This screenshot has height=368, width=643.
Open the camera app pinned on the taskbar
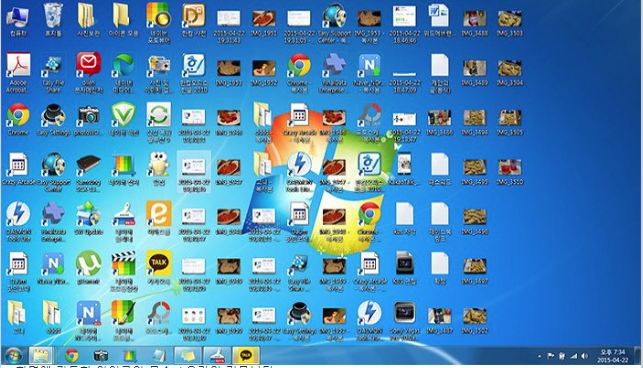(100, 355)
